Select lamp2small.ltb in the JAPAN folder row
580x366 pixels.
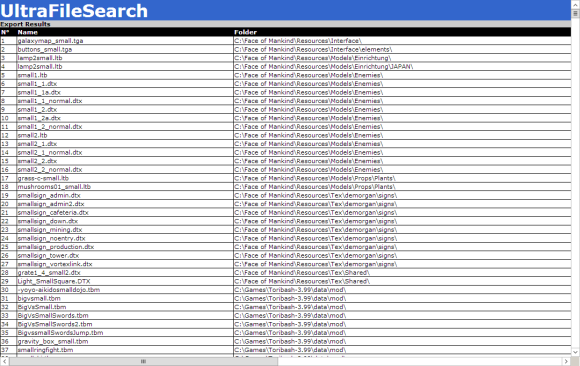point(40,67)
